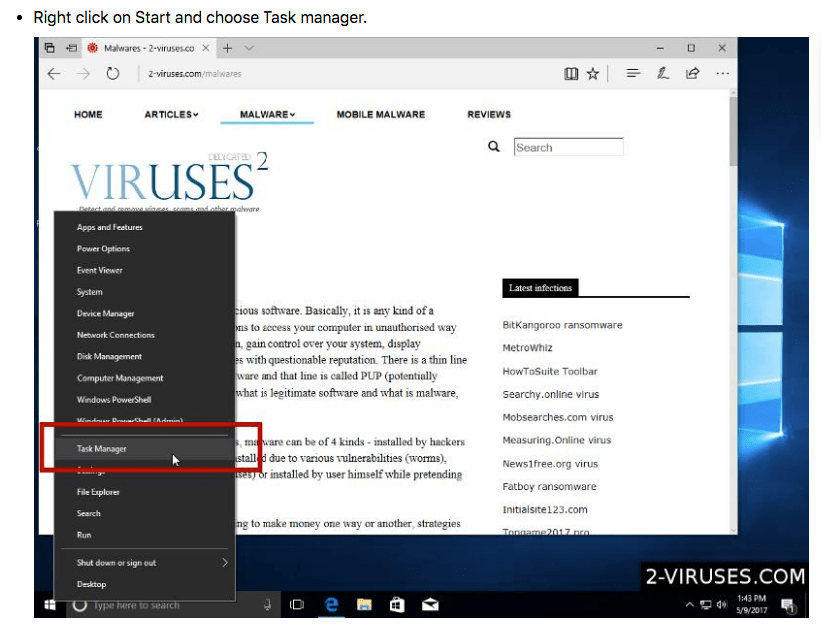The width and height of the screenshot is (821, 628).
Task: Open Fatboy ransomware link
Action: click(549, 487)
